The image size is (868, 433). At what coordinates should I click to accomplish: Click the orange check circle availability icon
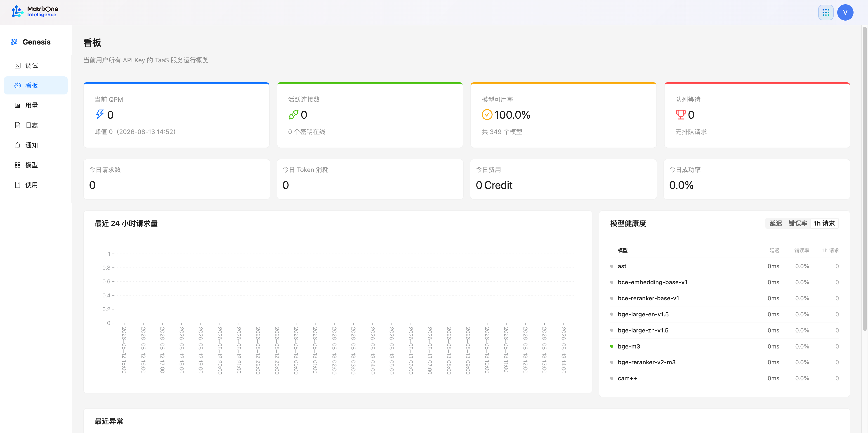(487, 115)
